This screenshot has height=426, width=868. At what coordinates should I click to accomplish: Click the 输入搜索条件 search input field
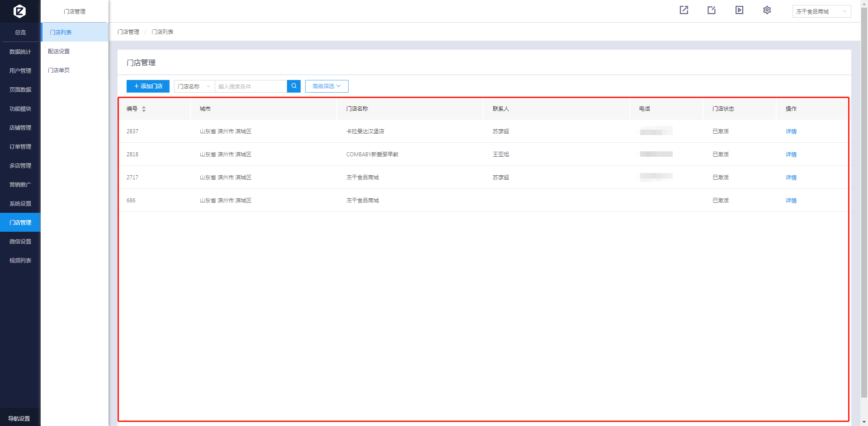click(x=250, y=86)
